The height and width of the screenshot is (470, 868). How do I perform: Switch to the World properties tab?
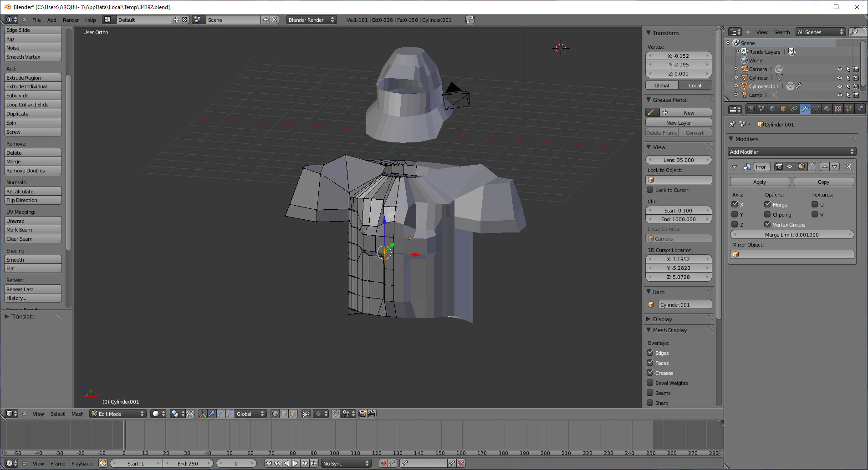tap(772, 109)
